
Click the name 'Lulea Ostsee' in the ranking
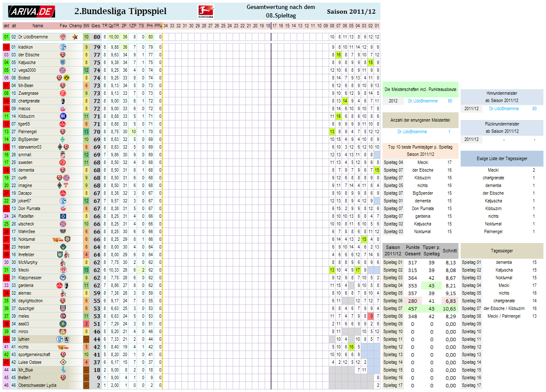tap(30, 363)
